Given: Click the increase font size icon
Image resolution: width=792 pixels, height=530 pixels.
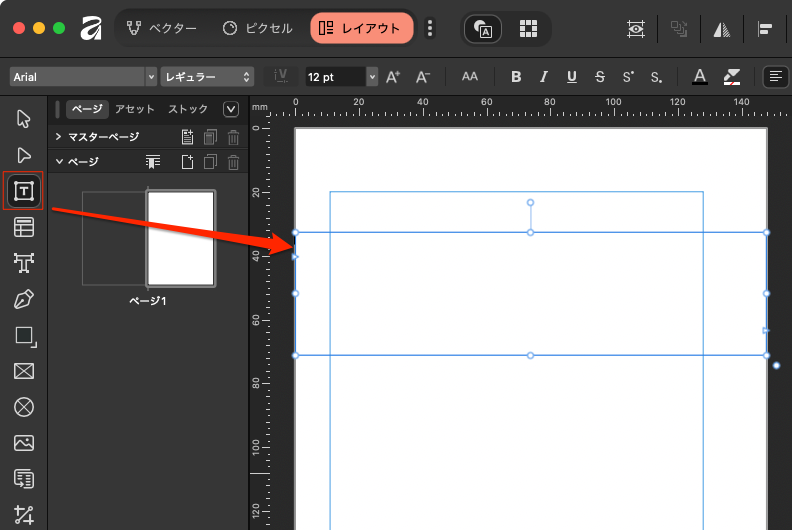Looking at the screenshot, I should click(393, 77).
